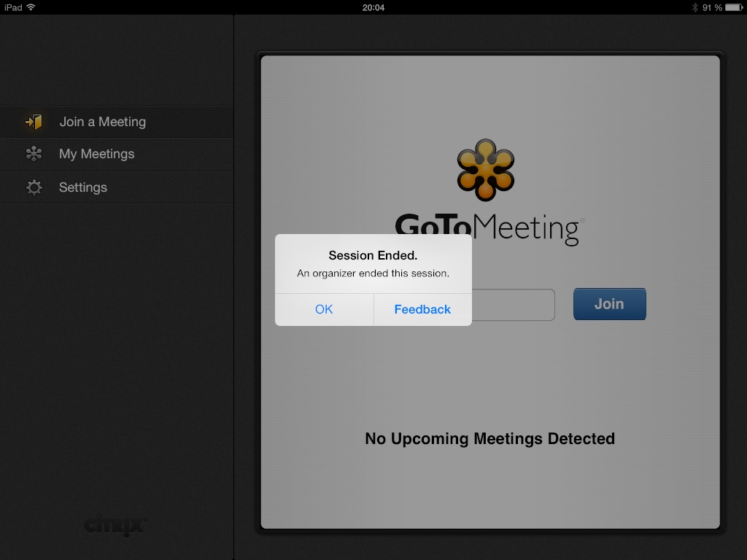Image resolution: width=747 pixels, height=560 pixels.
Task: Tap the Session Ended dialog title
Action: point(373,255)
